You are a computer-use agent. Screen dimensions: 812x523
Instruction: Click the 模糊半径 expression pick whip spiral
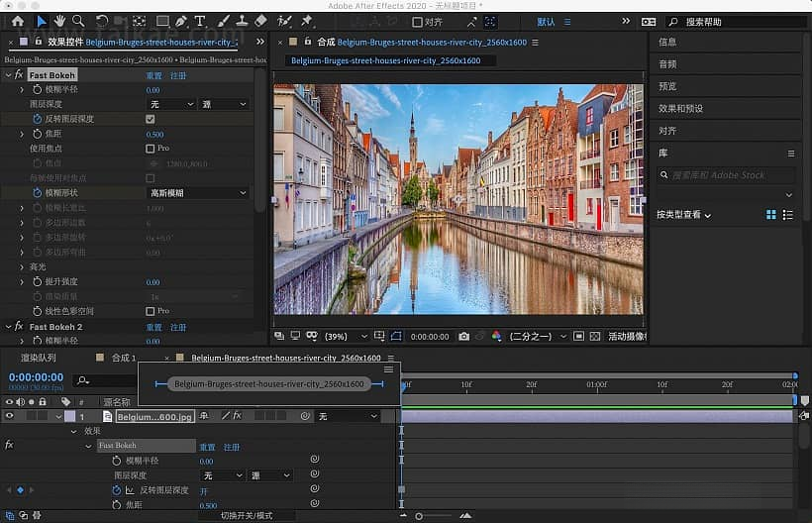click(x=314, y=460)
